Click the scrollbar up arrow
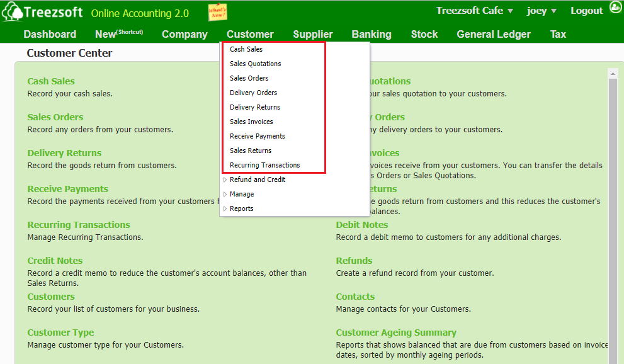Viewport: 624px width, 364px height. (613, 74)
